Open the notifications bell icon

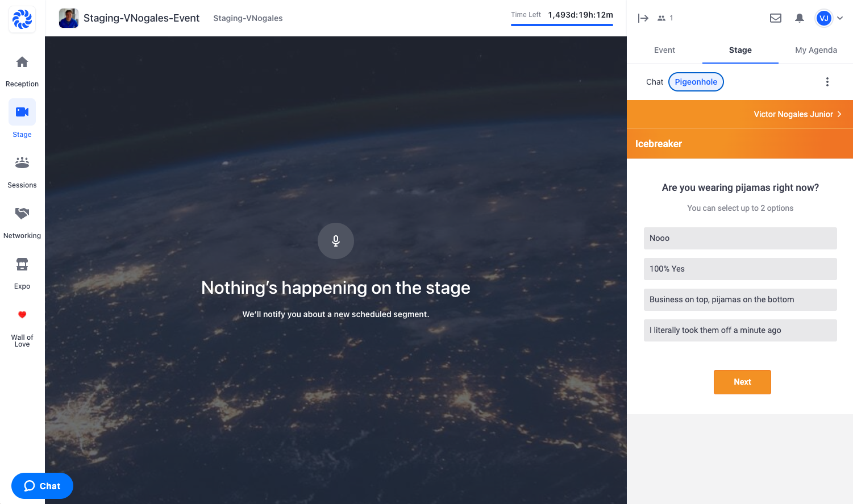pos(800,18)
